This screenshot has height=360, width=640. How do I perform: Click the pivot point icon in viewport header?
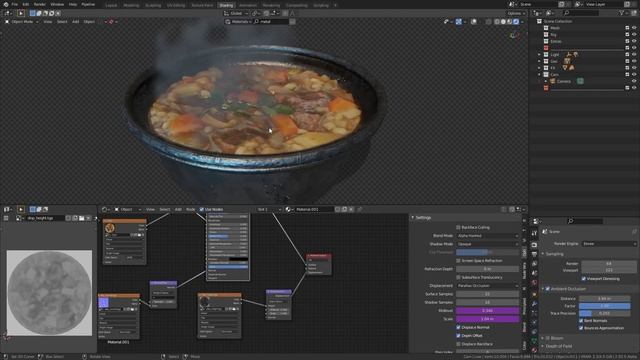pyautogui.click(x=255, y=13)
